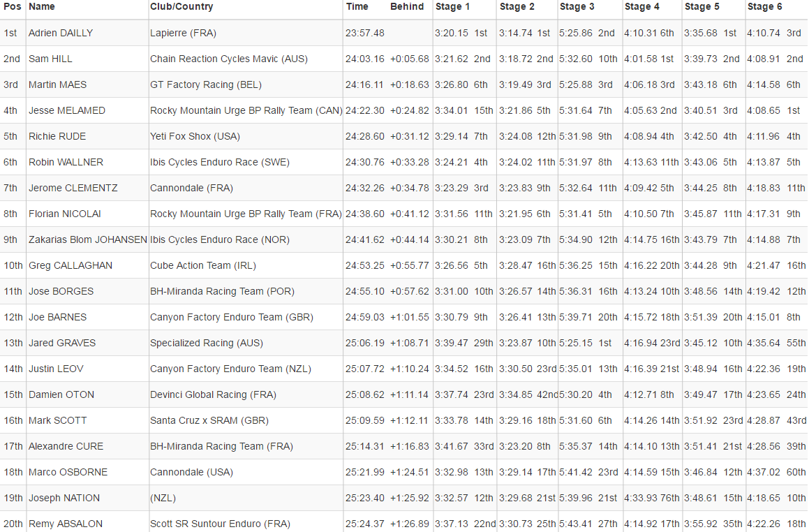Click the winning total time 23:57.48
Screen dimensions: 809x532
tap(364, 33)
